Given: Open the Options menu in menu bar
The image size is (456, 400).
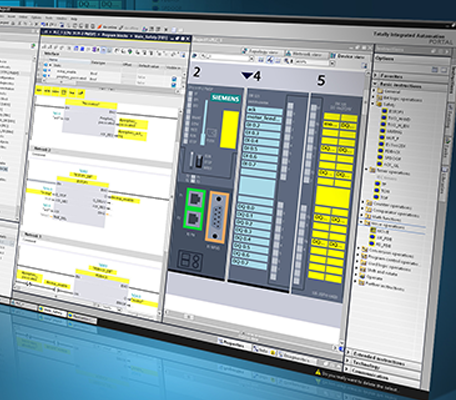Looking at the screenshot, I should 36,17.
